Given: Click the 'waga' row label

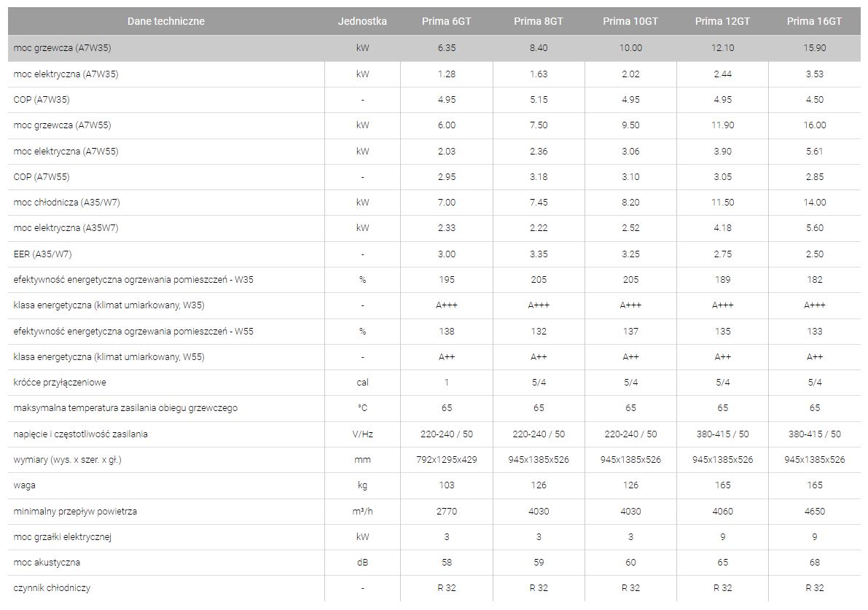Looking at the screenshot, I should 24,485.
